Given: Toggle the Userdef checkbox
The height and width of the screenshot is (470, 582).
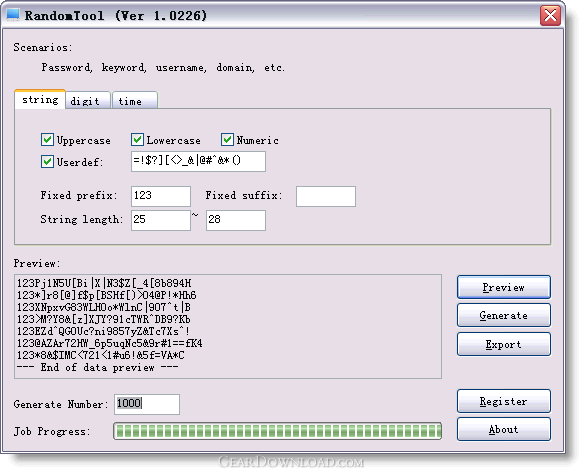Looking at the screenshot, I should tap(47, 162).
